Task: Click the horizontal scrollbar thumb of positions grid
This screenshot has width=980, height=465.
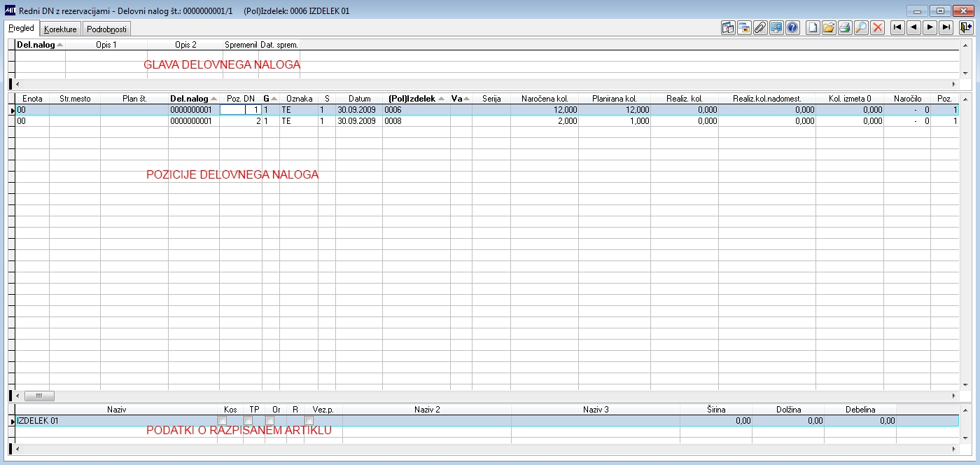Action: (40, 396)
